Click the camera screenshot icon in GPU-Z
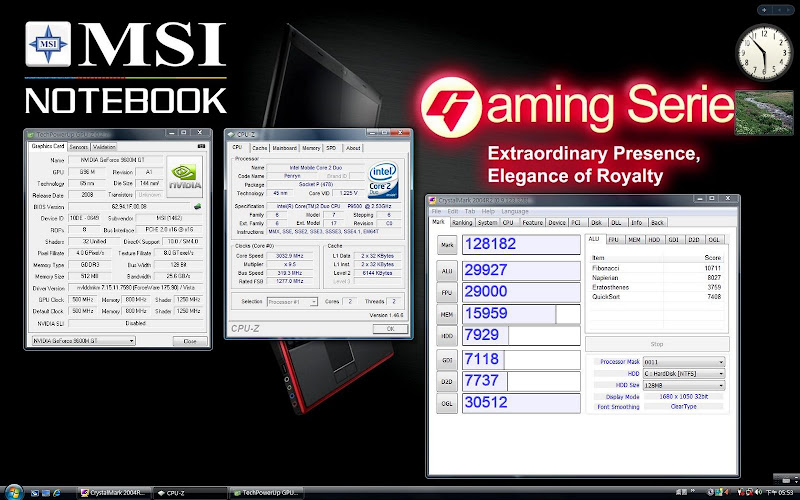 [201, 146]
